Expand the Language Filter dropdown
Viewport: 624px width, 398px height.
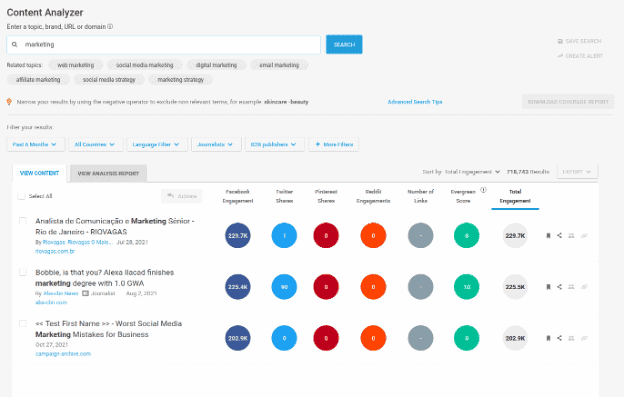[x=157, y=144]
